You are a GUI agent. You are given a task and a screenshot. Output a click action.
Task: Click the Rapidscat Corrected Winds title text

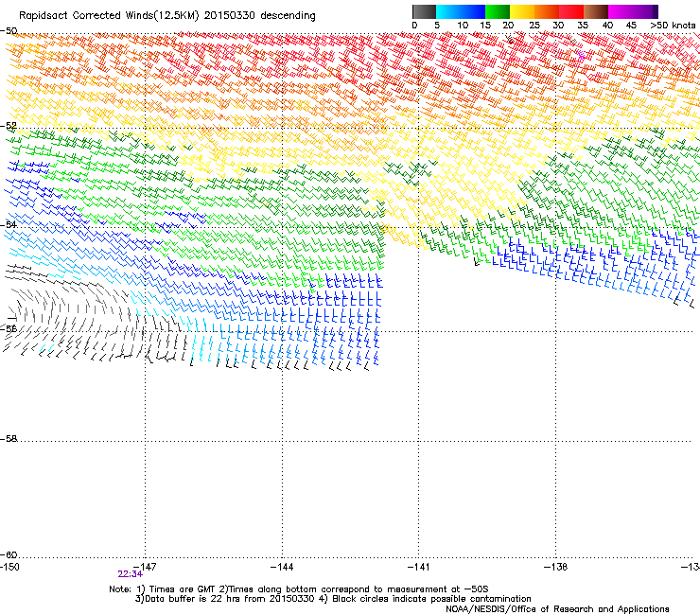point(167,15)
